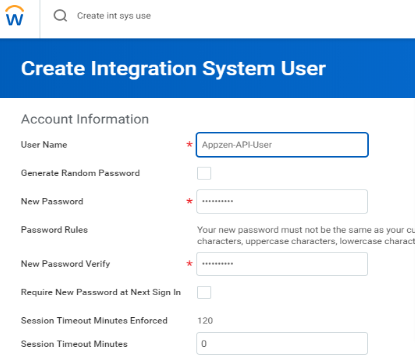Edit the User Name field
Screen dimensions: 415x360
pos(282,145)
